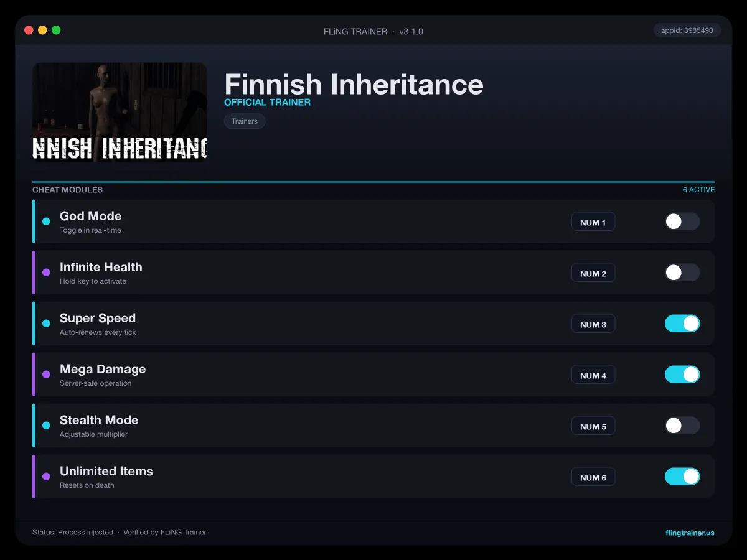
Task: Click the cyan dot beside God Mode
Action: (46, 222)
